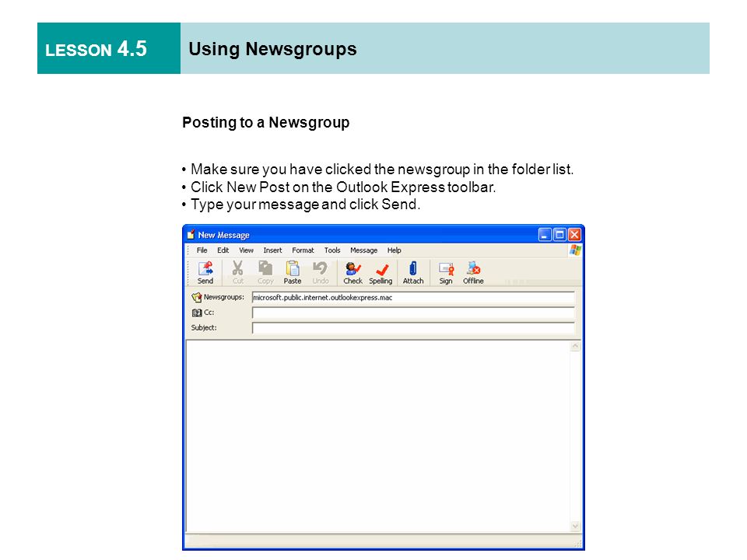Click inside the Newsgroups address field
The width and height of the screenshot is (747, 560).
[x=413, y=298]
